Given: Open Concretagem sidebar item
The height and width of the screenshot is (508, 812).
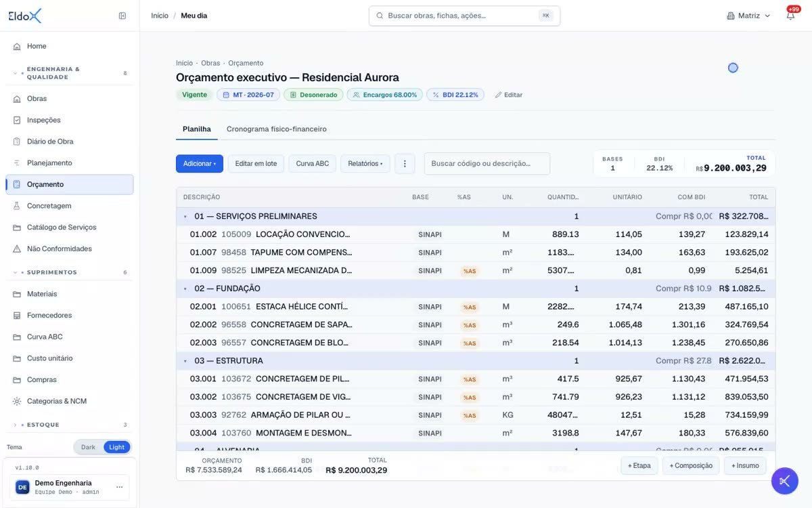Looking at the screenshot, I should pyautogui.click(x=70, y=206).
